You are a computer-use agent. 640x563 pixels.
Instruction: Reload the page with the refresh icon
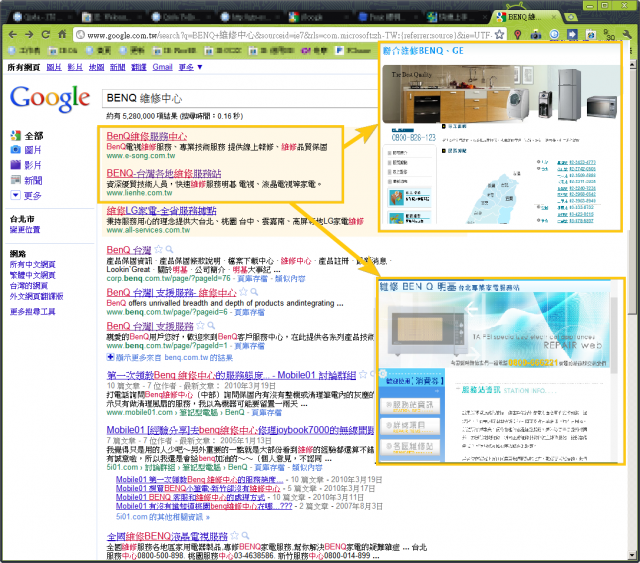tap(45, 34)
